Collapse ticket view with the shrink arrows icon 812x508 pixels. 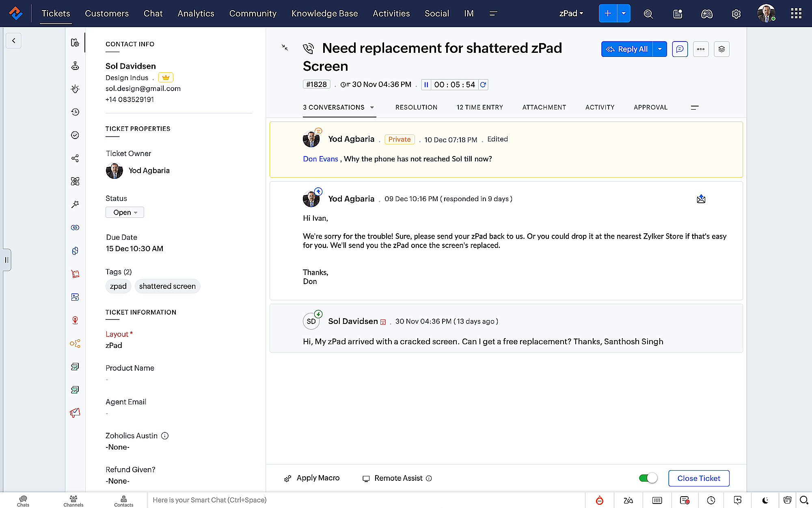(285, 48)
